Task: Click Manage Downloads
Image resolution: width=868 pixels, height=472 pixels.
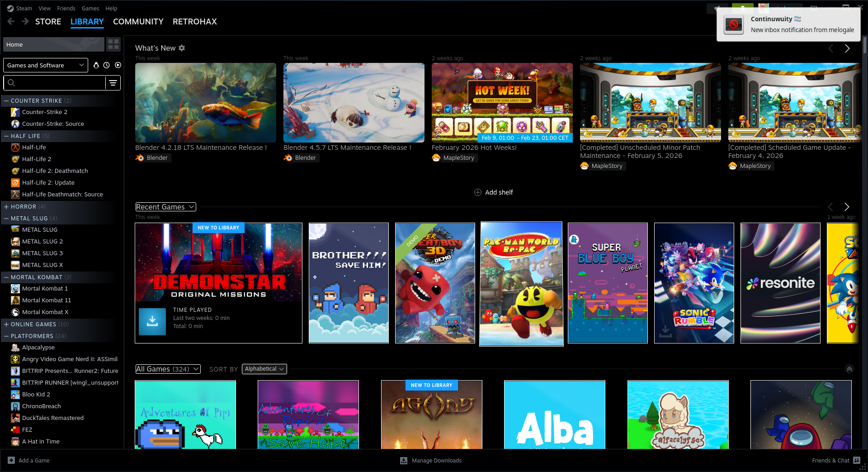Action: tap(431, 460)
